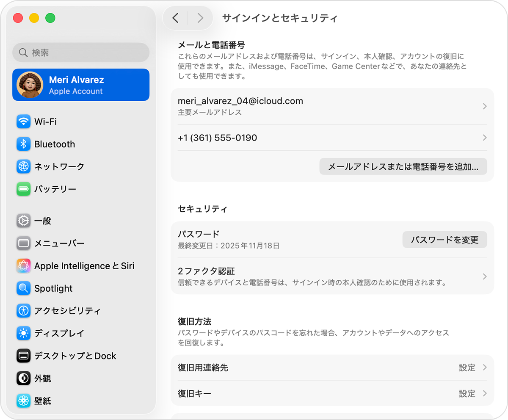The image size is (508, 420).
Task: Select the ディスプレイ icon in the sidebar
Action: [23, 333]
